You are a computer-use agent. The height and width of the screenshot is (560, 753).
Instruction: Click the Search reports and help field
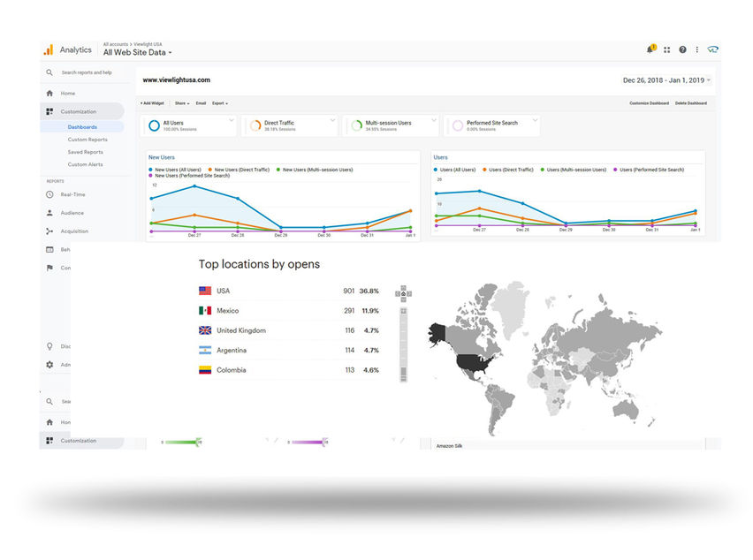point(87,72)
